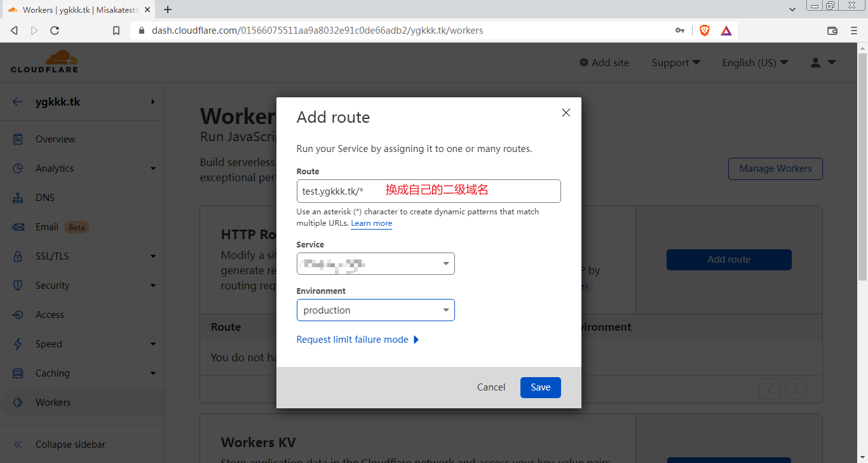This screenshot has width=868, height=463.
Task: Close the Add route dialog
Action: (566, 113)
